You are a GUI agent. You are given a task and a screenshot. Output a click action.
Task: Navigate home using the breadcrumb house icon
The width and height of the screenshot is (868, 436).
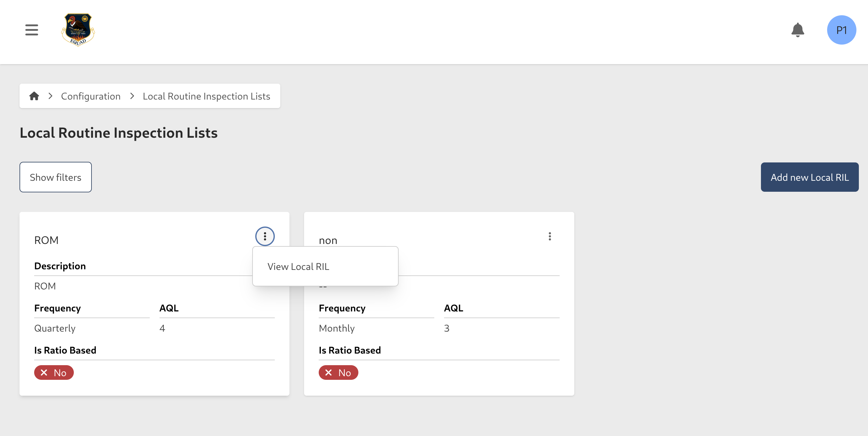34,96
